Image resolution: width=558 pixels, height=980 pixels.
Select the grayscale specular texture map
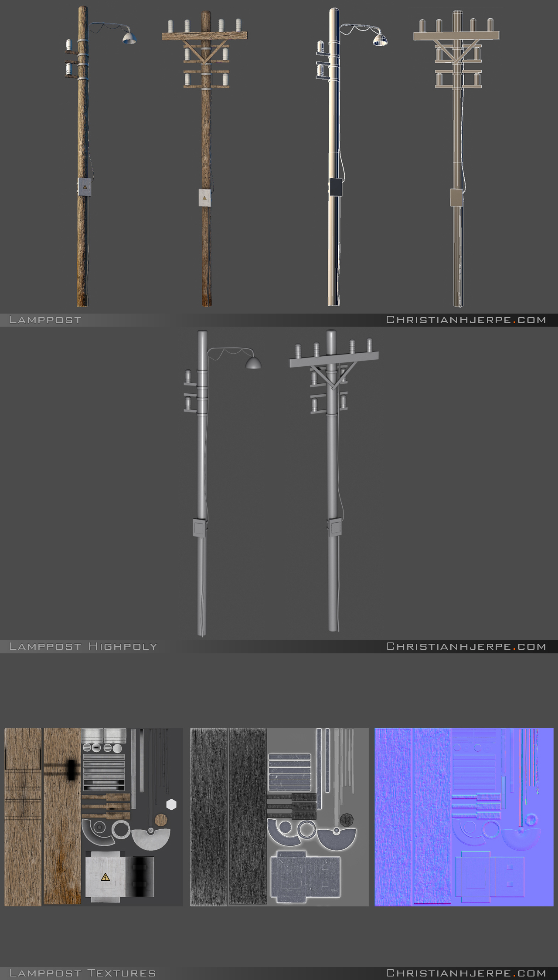279,817
